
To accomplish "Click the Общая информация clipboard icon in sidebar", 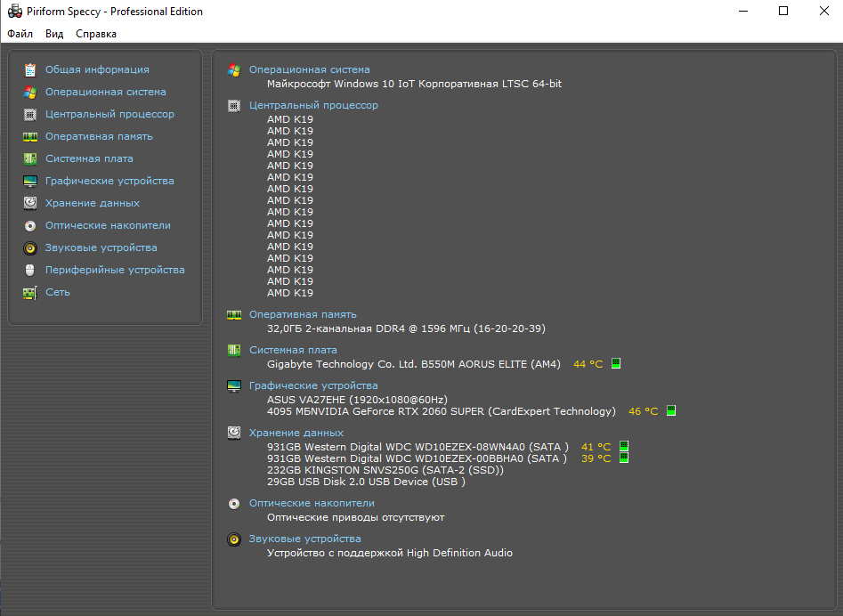I will 30,69.
